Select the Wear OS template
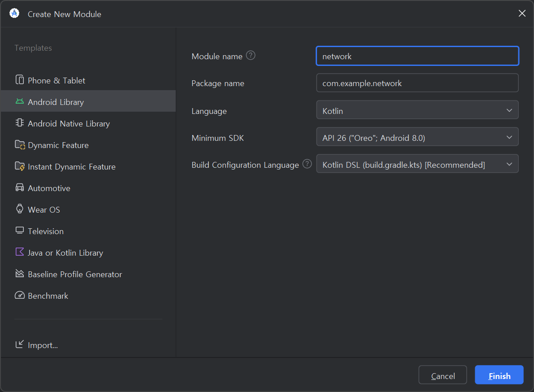 coord(88,209)
